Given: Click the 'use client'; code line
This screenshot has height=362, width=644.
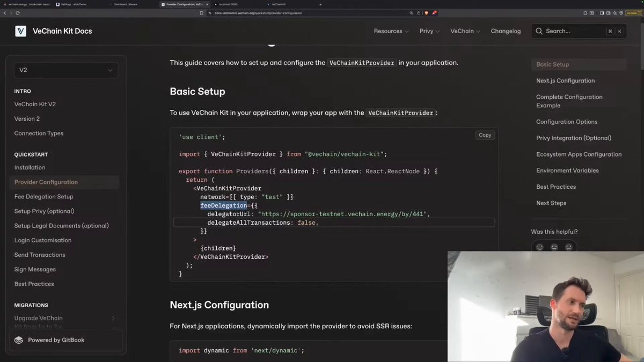Looking at the screenshot, I should pyautogui.click(x=202, y=137).
